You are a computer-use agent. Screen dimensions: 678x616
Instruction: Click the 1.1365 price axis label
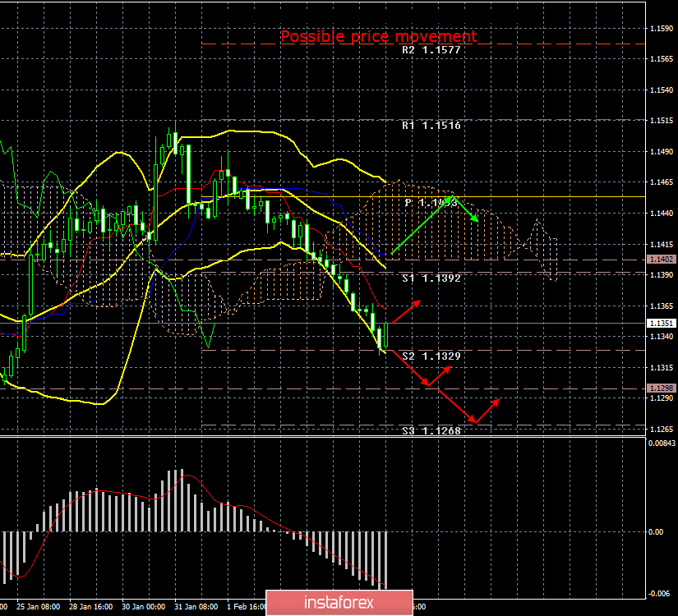(x=662, y=306)
